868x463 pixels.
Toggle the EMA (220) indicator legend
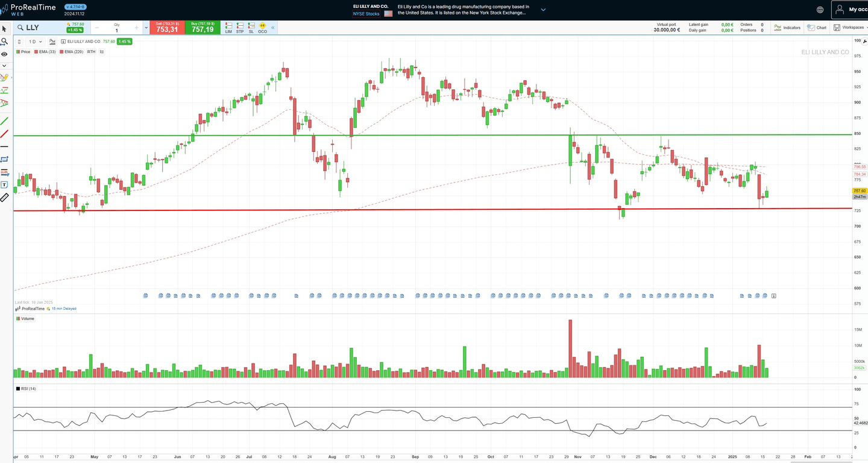tap(71, 52)
